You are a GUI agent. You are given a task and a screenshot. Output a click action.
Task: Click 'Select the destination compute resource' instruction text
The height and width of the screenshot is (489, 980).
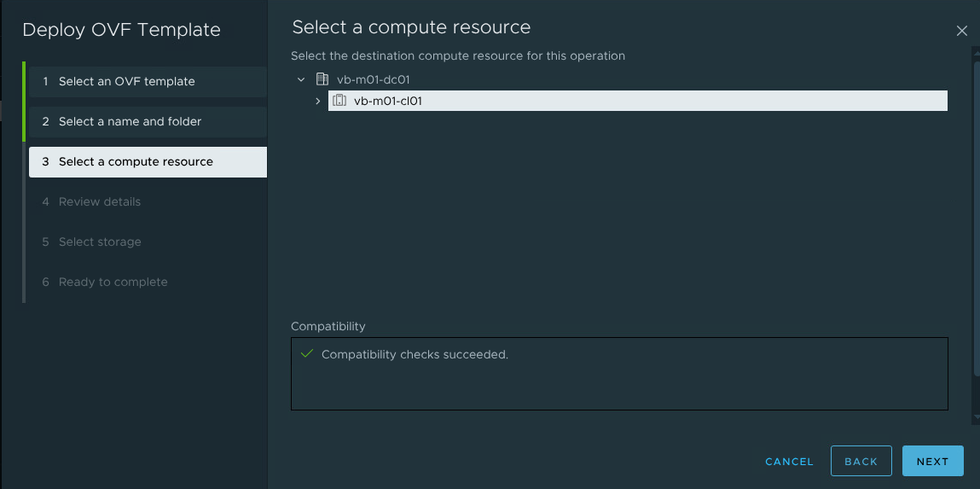(457, 55)
